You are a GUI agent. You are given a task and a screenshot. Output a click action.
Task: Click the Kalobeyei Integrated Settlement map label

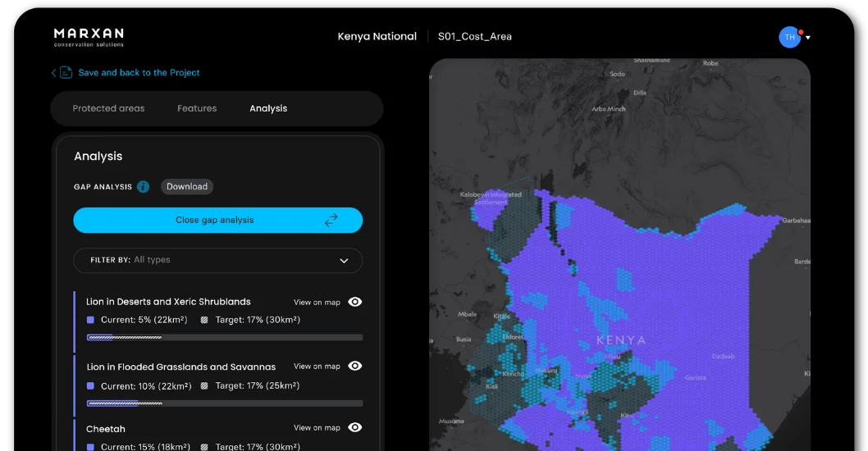(x=491, y=198)
